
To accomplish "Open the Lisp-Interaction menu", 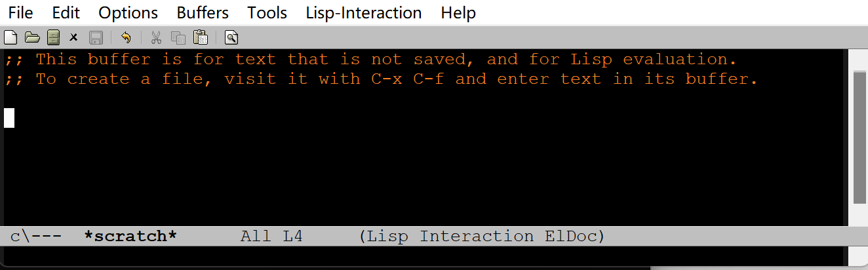I will pyautogui.click(x=364, y=12).
